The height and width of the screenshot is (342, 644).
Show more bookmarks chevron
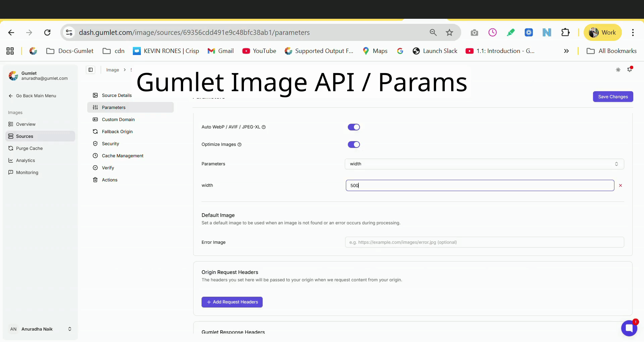pos(567,51)
